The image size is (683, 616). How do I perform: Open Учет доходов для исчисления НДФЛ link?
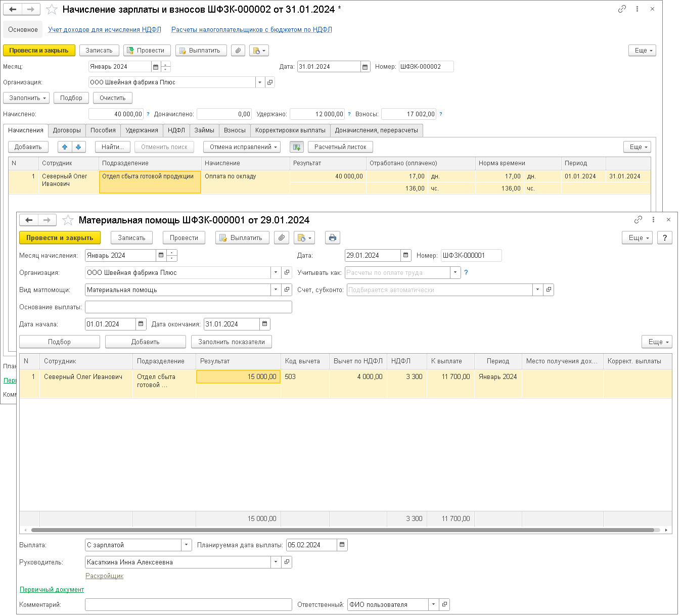click(x=105, y=30)
